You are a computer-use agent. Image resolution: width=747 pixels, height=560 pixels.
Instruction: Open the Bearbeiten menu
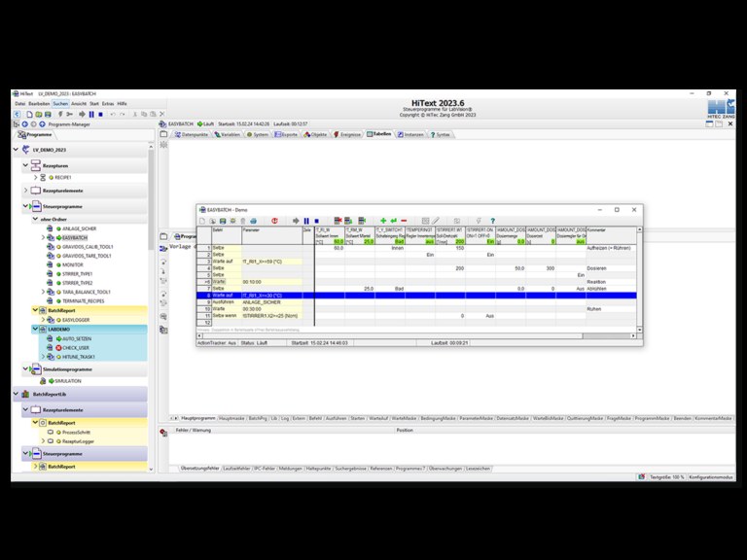[x=39, y=103]
